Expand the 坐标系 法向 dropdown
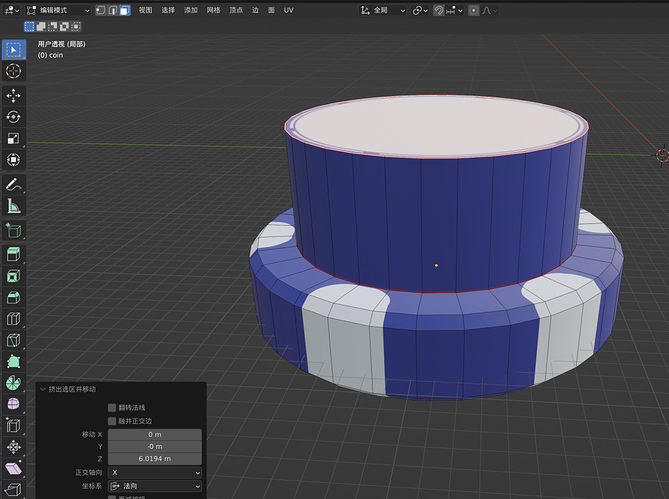 point(154,486)
